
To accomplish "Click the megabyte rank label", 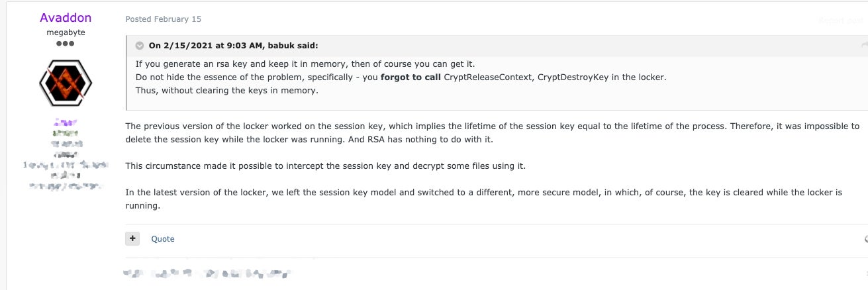I will coord(66,32).
